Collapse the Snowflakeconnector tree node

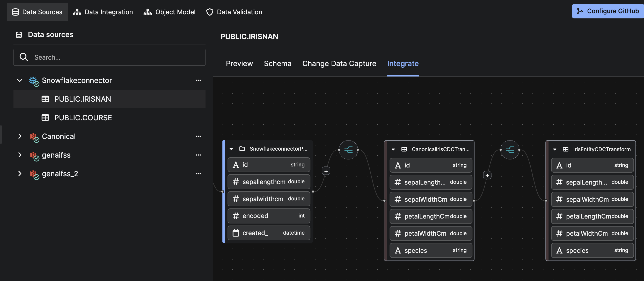[20, 80]
